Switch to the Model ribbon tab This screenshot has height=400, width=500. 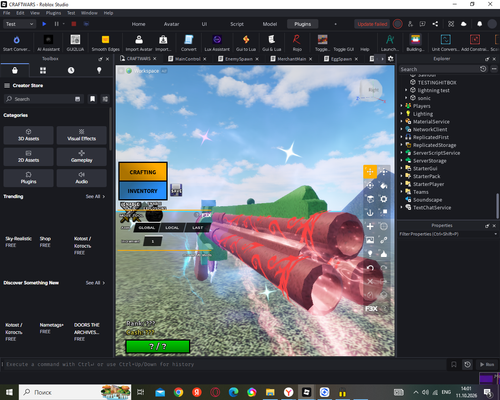(270, 24)
